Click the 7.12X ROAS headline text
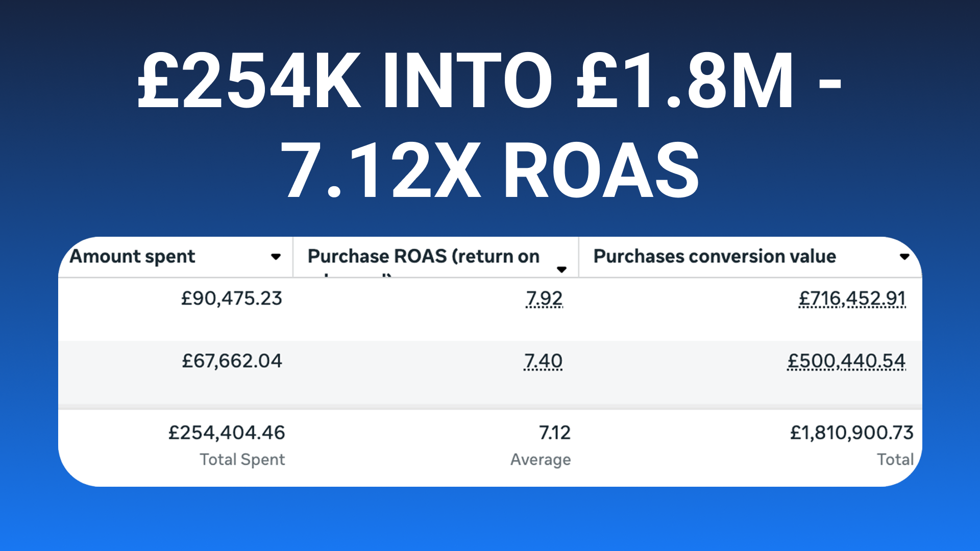The height and width of the screenshot is (551, 980). [x=489, y=170]
